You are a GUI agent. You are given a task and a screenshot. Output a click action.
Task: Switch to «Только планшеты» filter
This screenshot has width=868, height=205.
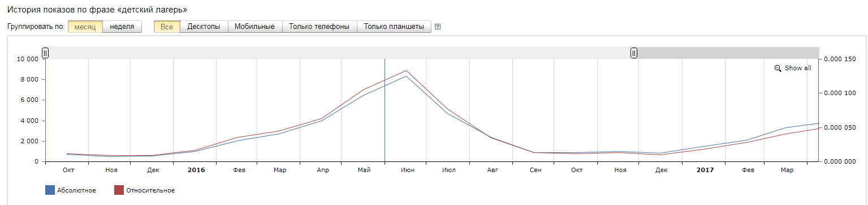(394, 27)
